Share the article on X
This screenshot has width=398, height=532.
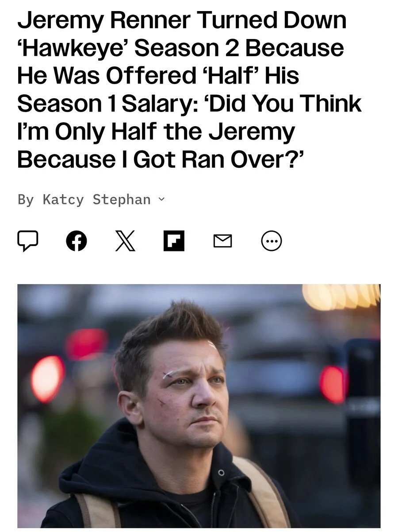(125, 241)
